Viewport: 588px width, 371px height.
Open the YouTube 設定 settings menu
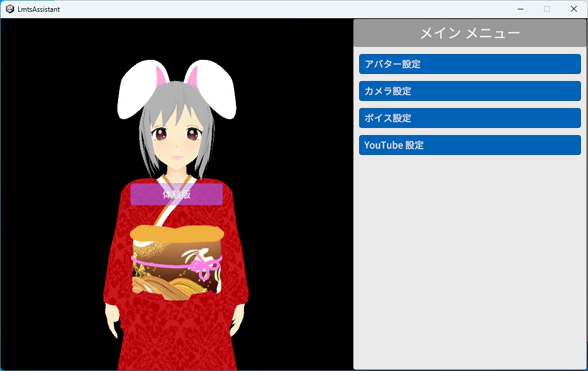coord(469,145)
